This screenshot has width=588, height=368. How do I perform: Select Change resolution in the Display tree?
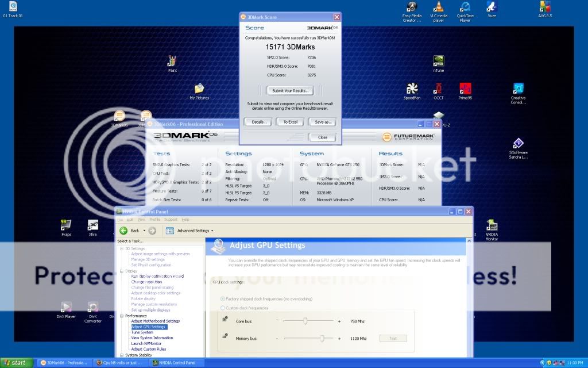pos(146,282)
